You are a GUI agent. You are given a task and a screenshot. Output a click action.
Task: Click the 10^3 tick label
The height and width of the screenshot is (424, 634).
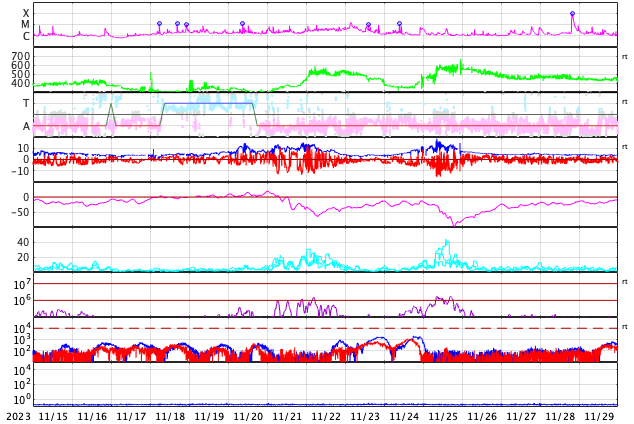tap(21, 340)
